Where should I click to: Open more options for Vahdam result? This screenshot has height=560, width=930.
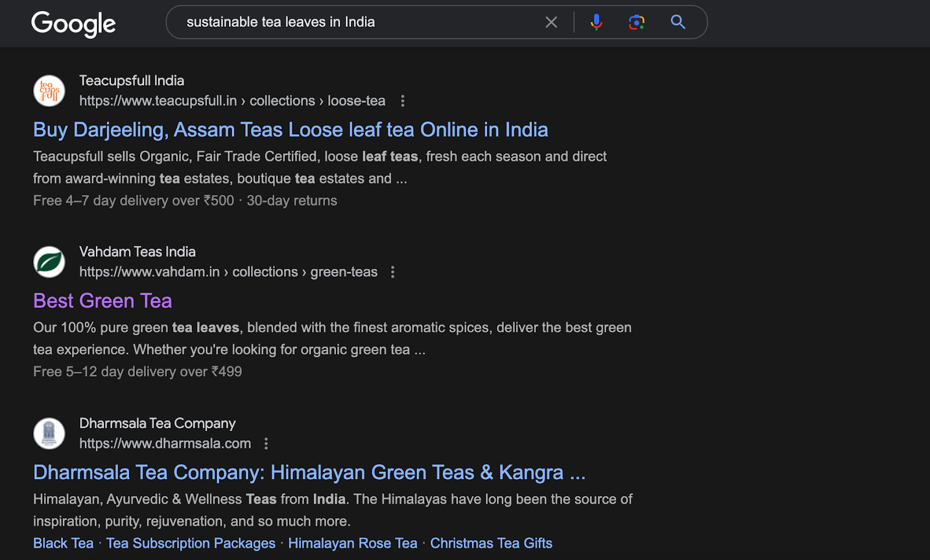(393, 272)
